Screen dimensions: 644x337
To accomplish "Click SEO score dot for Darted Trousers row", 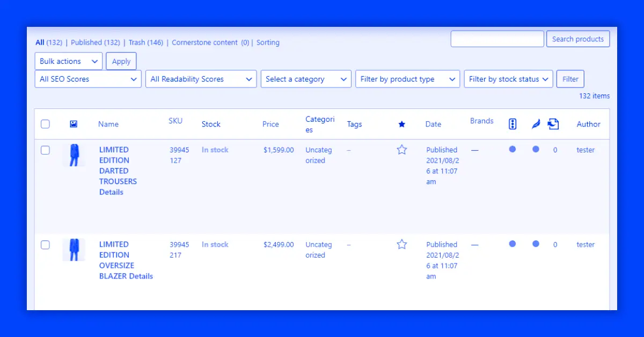I will 513,149.
